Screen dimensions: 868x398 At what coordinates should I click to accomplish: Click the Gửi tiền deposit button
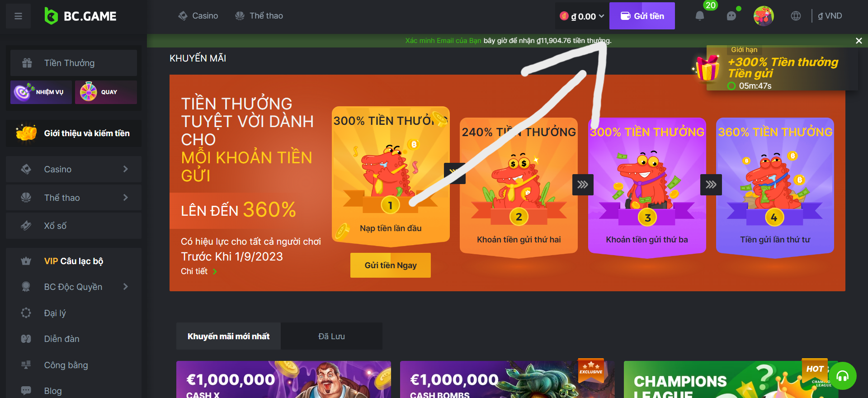pos(642,16)
